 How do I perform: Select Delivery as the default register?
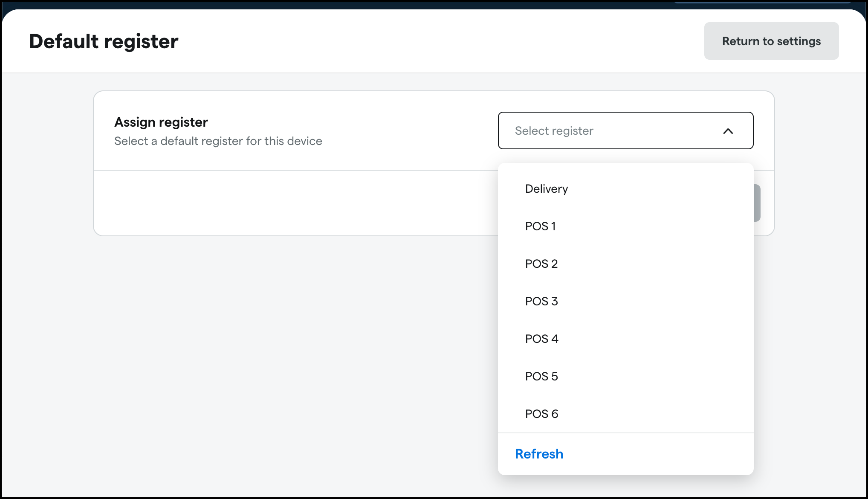[547, 189]
